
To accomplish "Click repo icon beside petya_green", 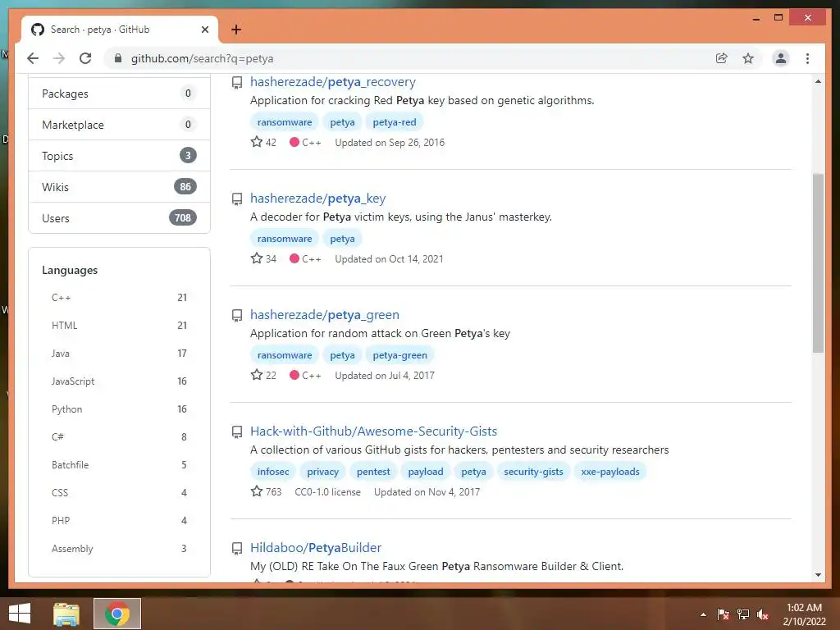I will 237,316.
